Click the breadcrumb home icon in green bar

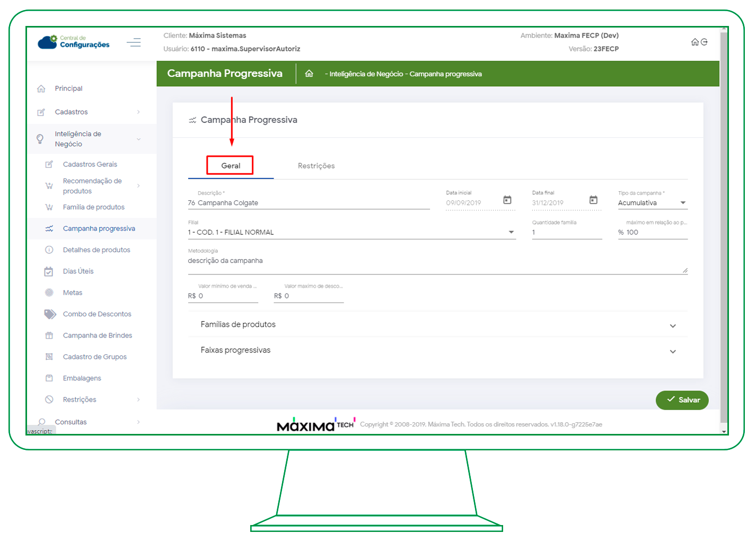coord(309,74)
